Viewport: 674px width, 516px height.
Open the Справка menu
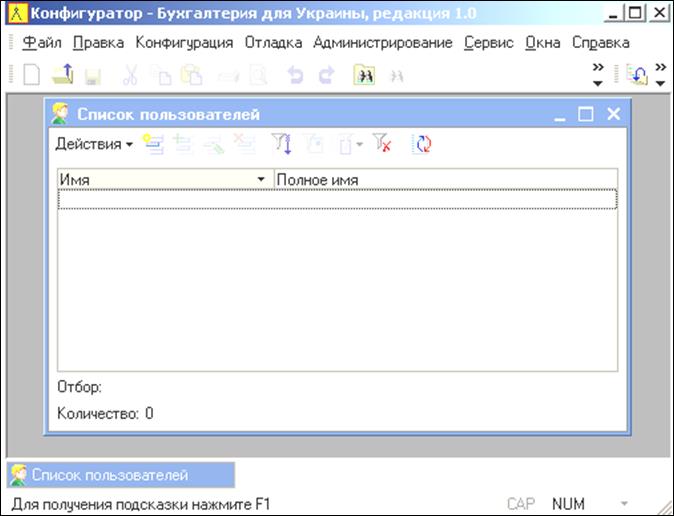click(x=600, y=43)
